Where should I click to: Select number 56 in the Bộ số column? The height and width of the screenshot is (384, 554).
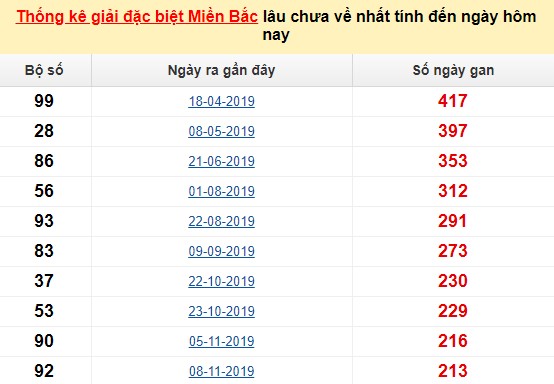pyautogui.click(x=44, y=191)
